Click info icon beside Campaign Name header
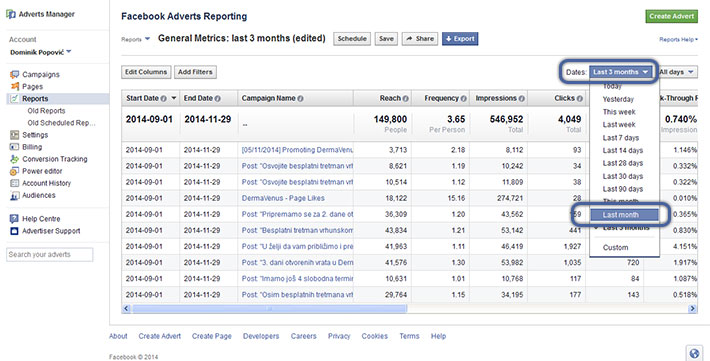 point(300,98)
